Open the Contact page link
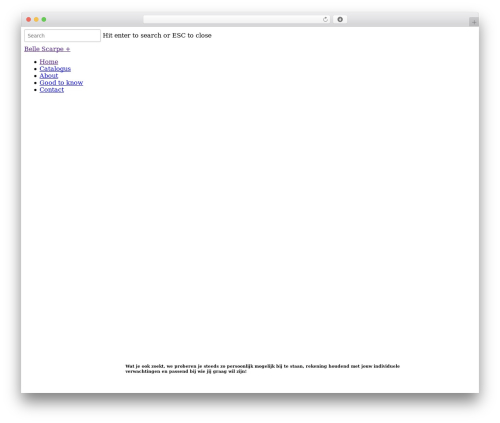Image resolution: width=500 pixels, height=423 pixels. (x=52, y=90)
